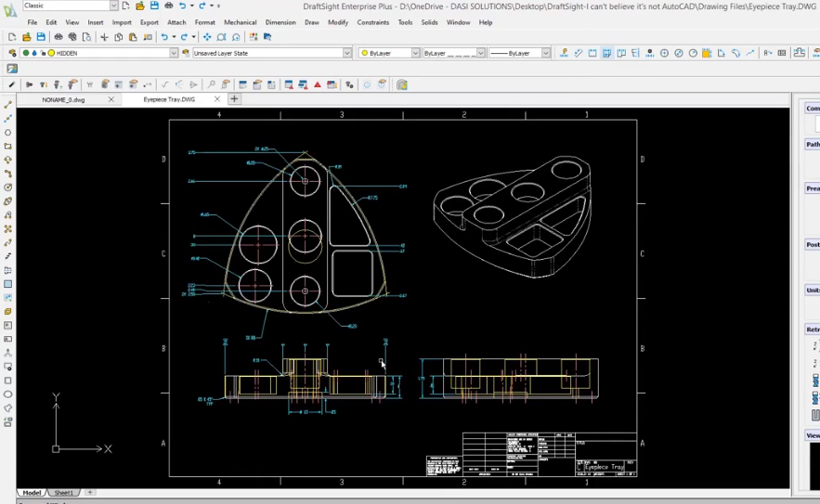This screenshot has height=504, width=820.
Task: Click the Print icon in the standard toolbar
Action: (x=59, y=37)
